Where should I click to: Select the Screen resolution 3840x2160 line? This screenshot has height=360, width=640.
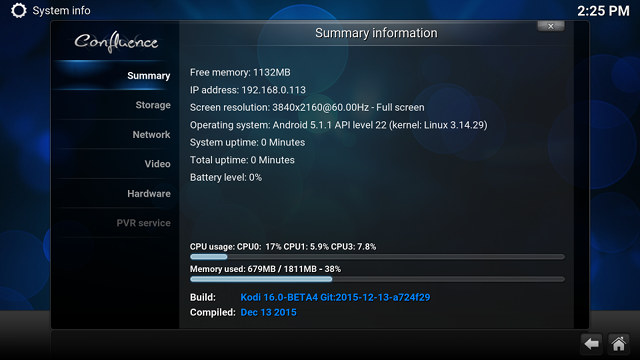[307, 108]
